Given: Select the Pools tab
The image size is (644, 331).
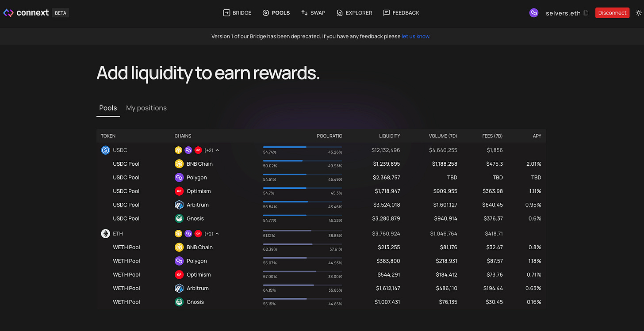Looking at the screenshot, I should tap(108, 108).
